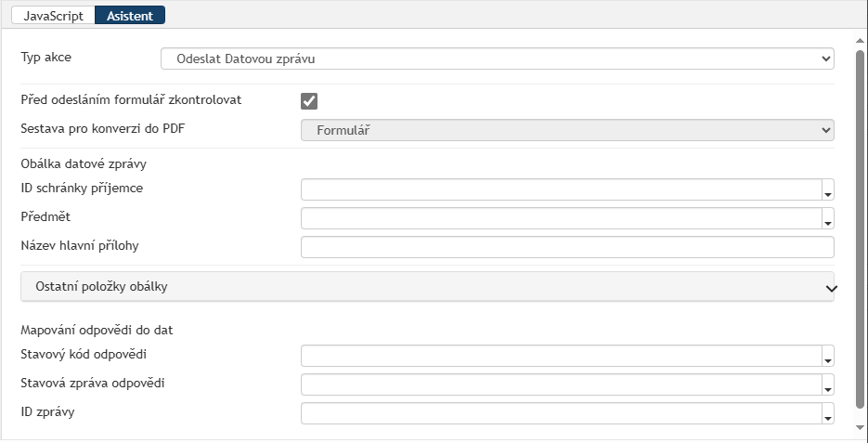
Task: Open the Předmět field dropdown arrow
Action: tap(828, 218)
